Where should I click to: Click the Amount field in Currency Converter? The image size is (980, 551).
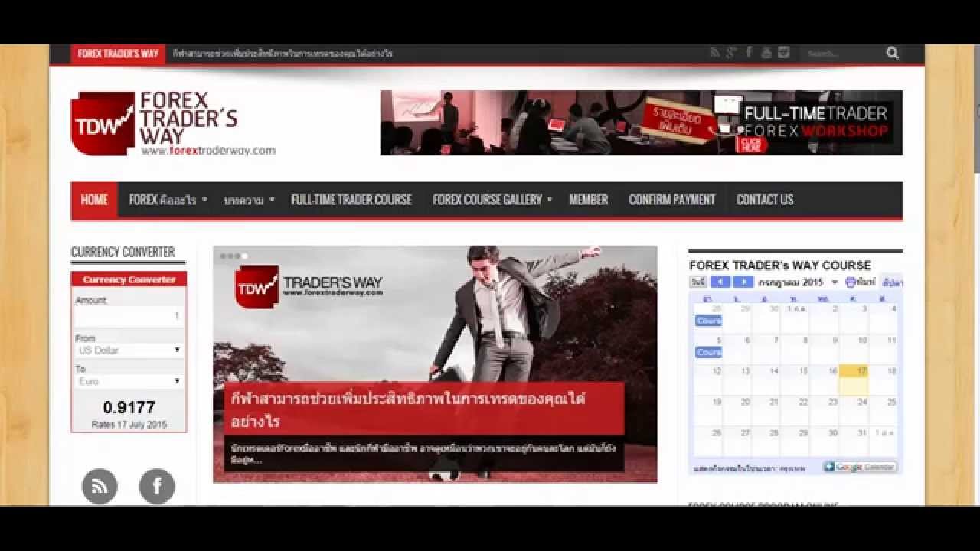coord(129,316)
